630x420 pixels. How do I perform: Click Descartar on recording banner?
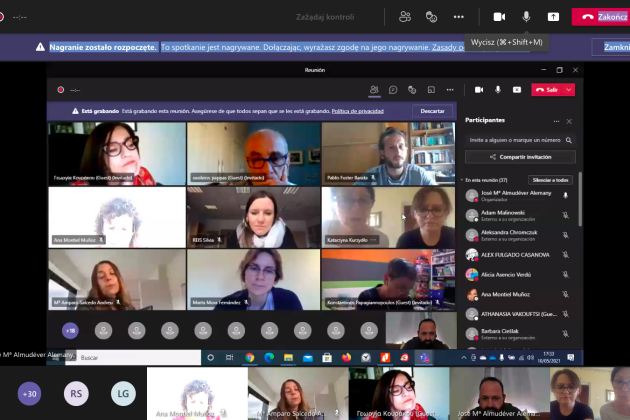[432, 111]
